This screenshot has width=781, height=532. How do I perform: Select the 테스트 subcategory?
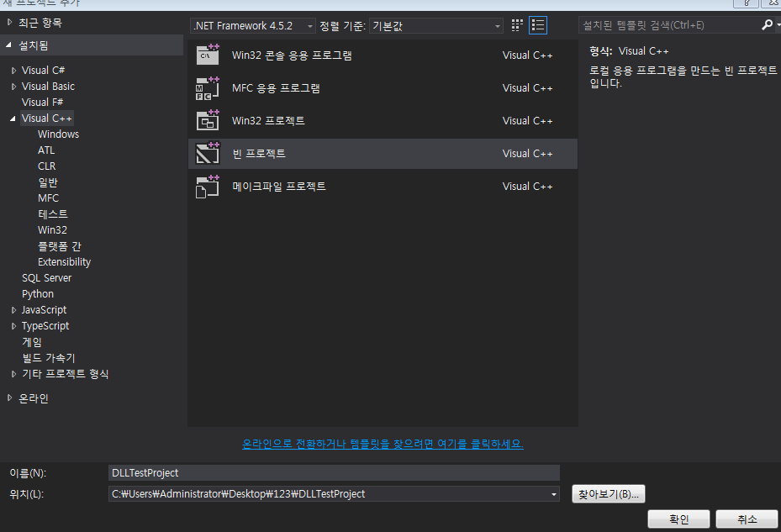tap(53, 213)
